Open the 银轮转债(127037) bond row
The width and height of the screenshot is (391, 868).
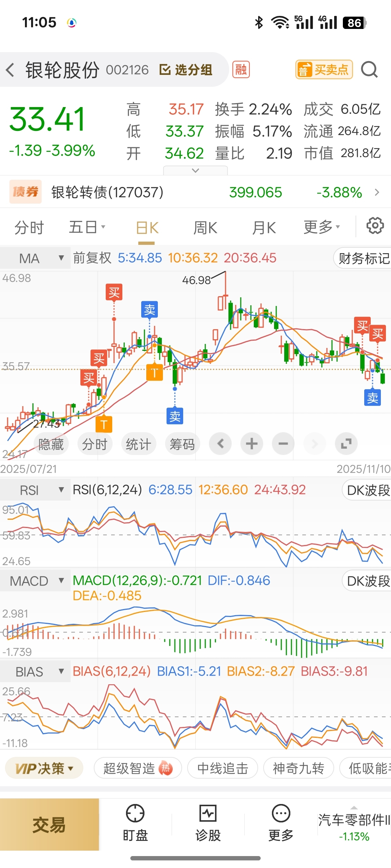pos(195,192)
